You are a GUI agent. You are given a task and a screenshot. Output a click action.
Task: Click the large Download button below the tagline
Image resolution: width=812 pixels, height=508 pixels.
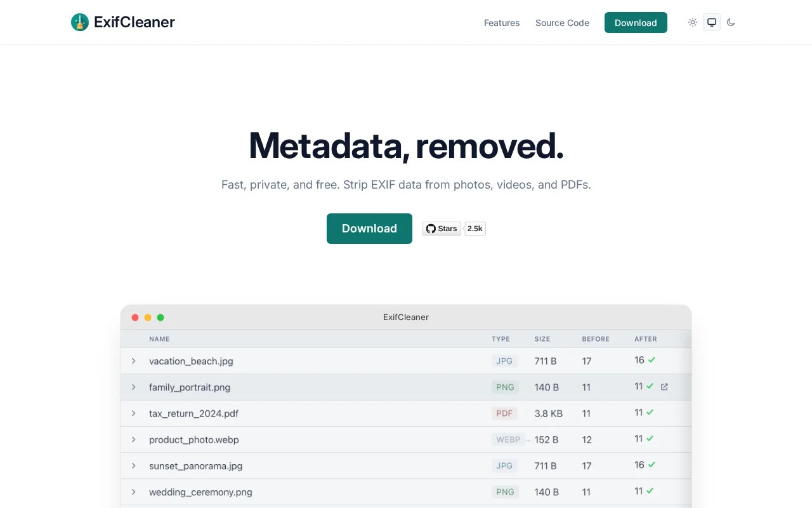(x=369, y=229)
